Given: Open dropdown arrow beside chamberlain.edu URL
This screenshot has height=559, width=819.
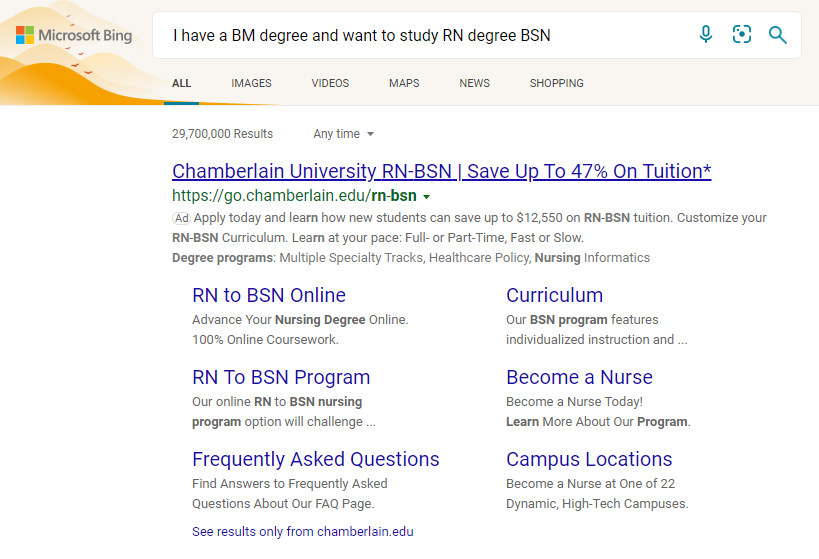Looking at the screenshot, I should (426, 197).
